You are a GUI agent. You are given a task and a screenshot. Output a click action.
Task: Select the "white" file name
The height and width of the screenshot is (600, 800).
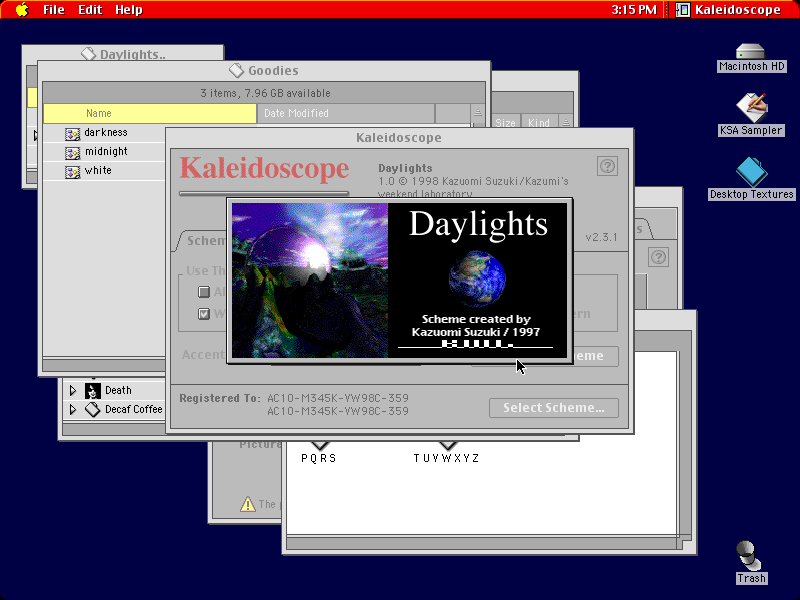click(98, 170)
